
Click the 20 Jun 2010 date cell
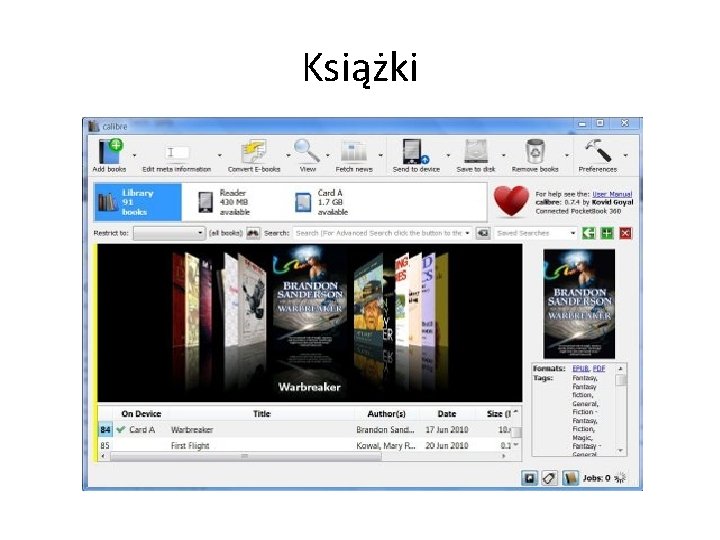[x=447, y=446]
